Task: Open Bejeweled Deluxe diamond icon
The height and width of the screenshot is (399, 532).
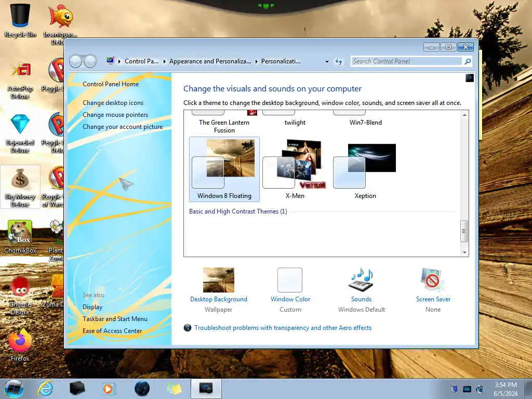Action: 20,134
